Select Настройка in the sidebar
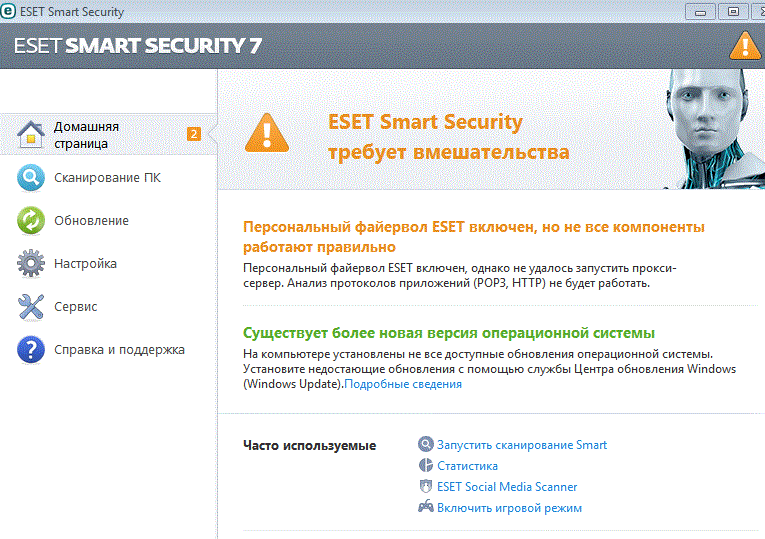The width and height of the screenshot is (765, 539). (85, 264)
